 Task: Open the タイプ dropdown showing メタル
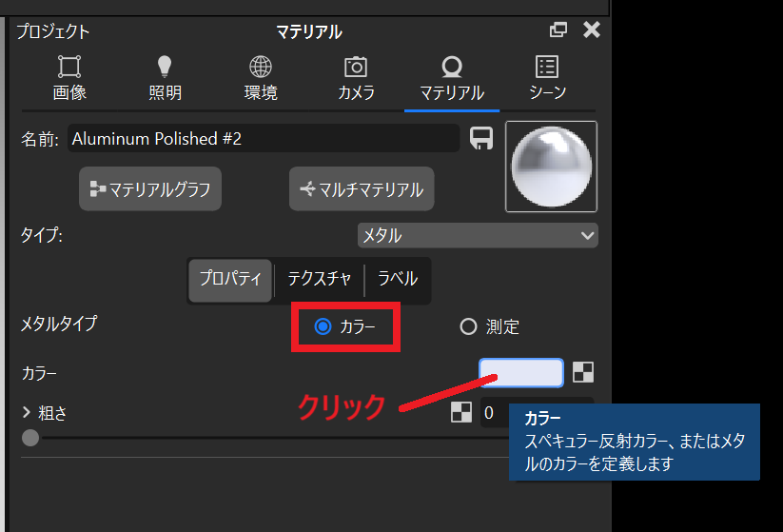(x=478, y=235)
